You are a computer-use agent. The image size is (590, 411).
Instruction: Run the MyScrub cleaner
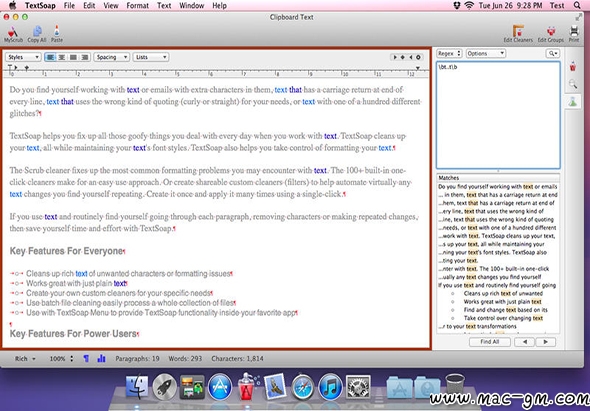coord(13,34)
